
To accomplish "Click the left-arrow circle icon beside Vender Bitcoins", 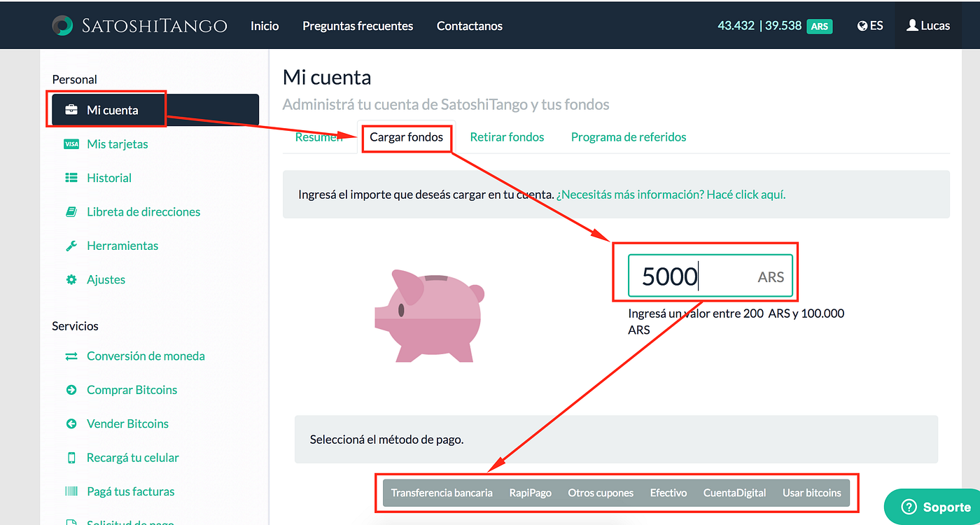I will [71, 423].
